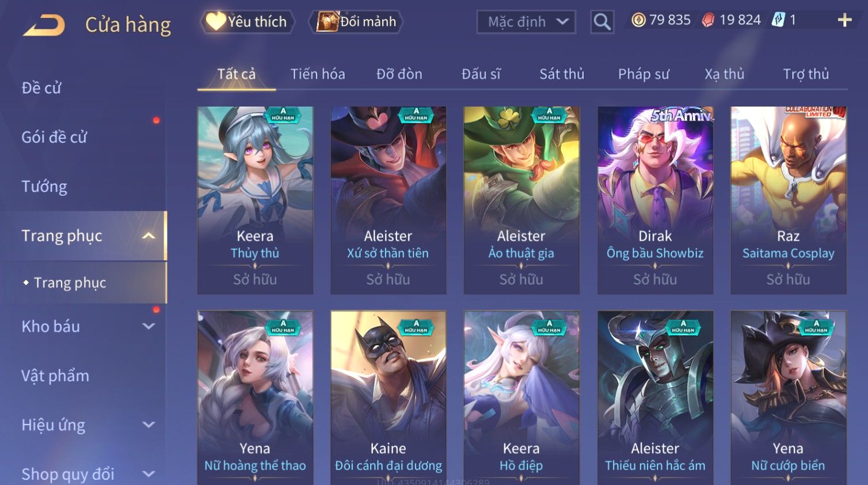
Task: Tap the gold coin balance icon
Action: point(638,20)
